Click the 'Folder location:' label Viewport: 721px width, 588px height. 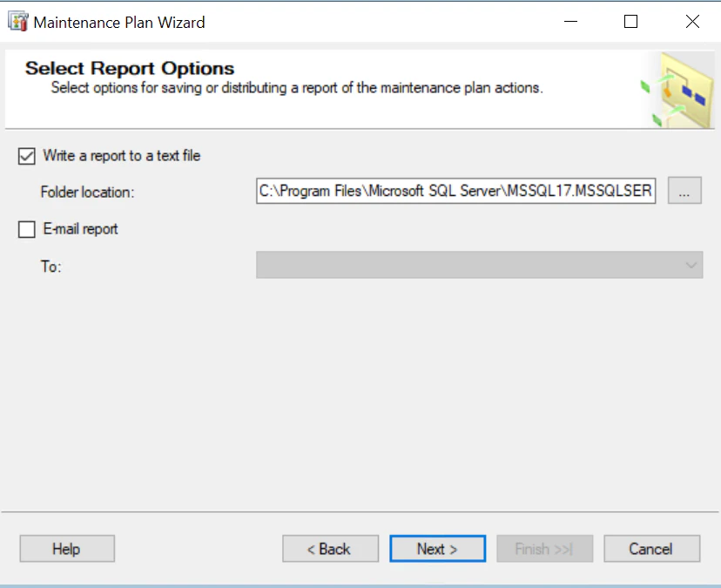[x=87, y=192]
